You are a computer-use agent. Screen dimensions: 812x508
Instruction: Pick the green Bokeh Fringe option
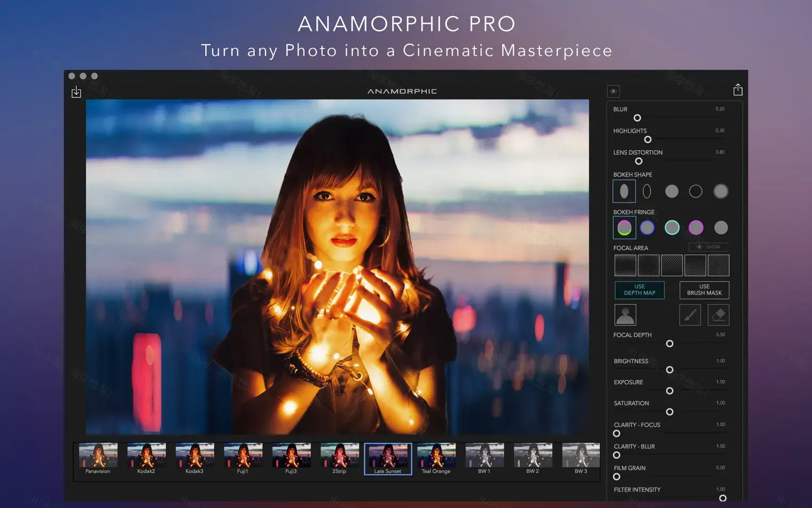(624, 227)
